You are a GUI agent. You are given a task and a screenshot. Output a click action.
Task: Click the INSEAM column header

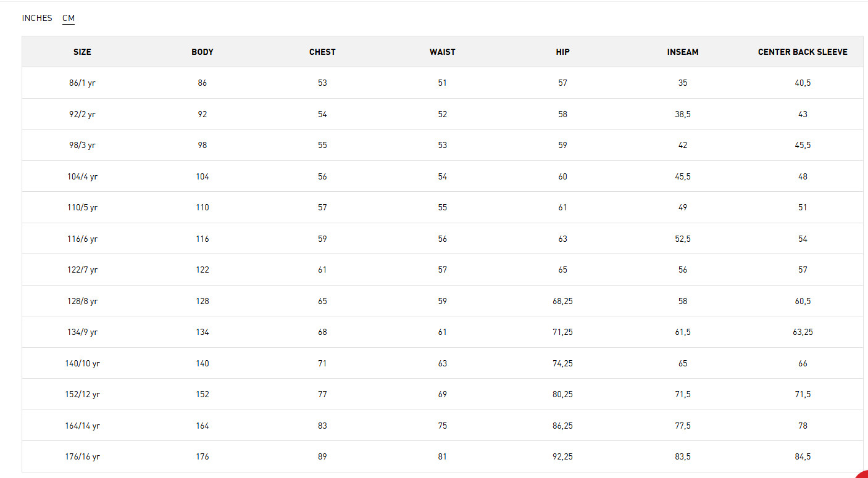pos(683,52)
